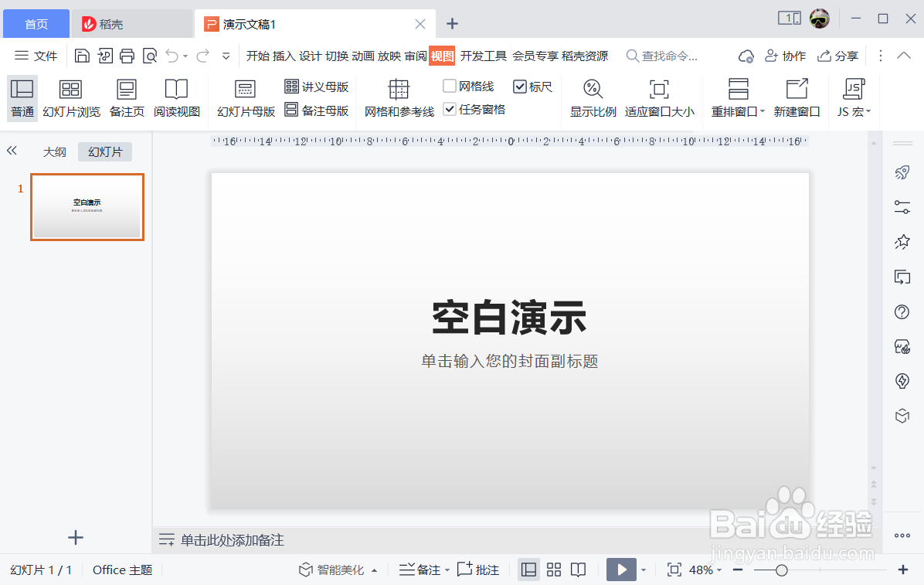
Task: Click the Save icon in quick toolbar
Action: pyautogui.click(x=82, y=56)
